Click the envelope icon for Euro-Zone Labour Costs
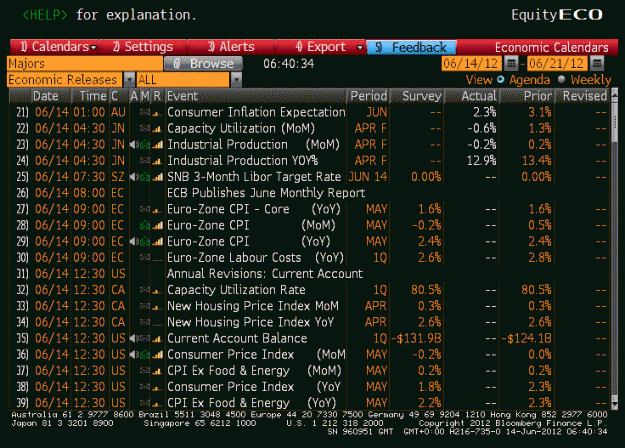The image size is (625, 448). click(145, 257)
